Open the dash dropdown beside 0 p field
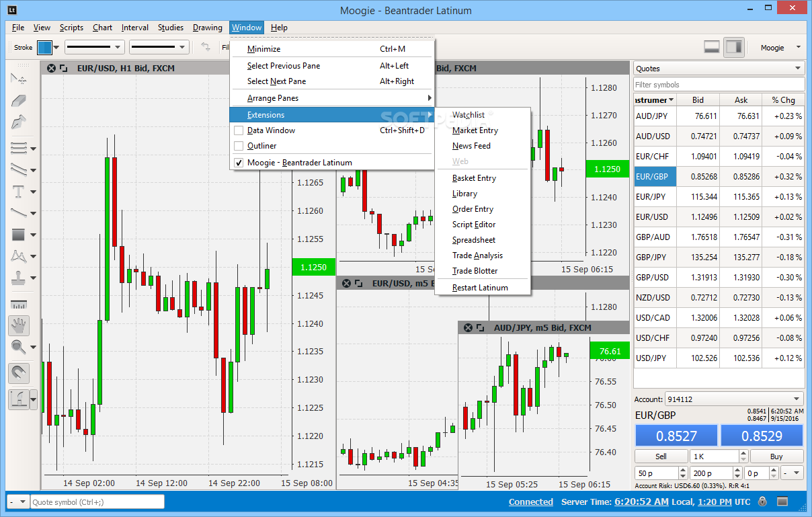Image resolution: width=812 pixels, height=517 pixels. coord(793,473)
